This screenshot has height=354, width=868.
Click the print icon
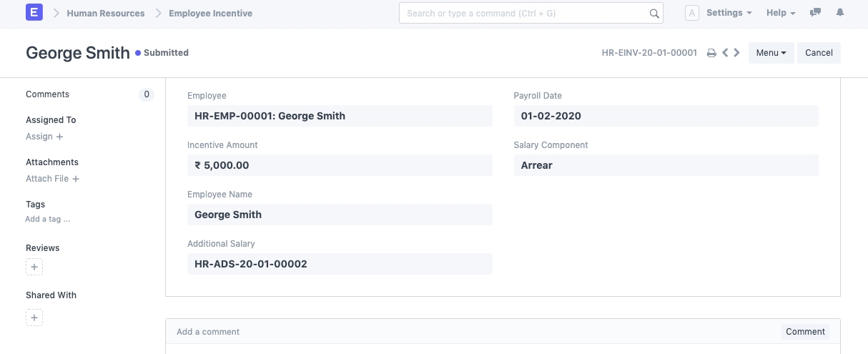coord(711,53)
